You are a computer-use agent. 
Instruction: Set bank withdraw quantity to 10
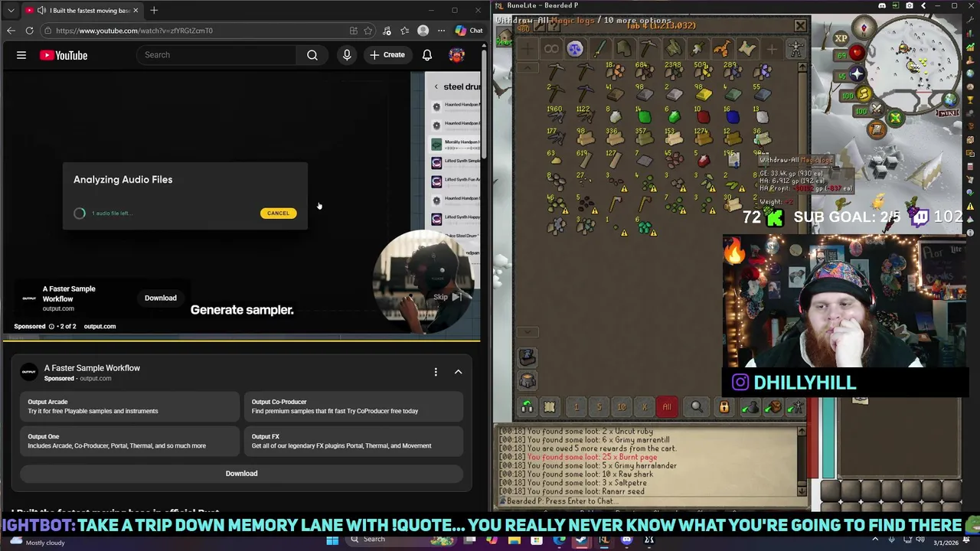622,407
